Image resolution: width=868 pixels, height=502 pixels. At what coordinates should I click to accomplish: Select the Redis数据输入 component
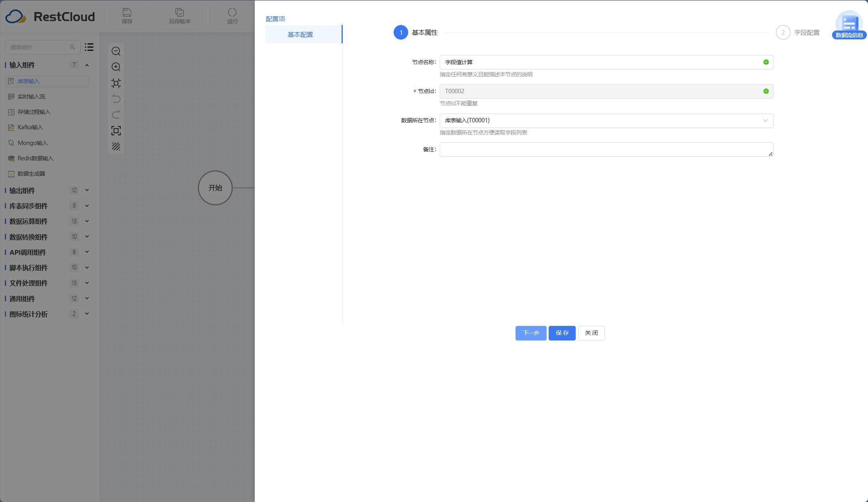[x=47, y=158]
